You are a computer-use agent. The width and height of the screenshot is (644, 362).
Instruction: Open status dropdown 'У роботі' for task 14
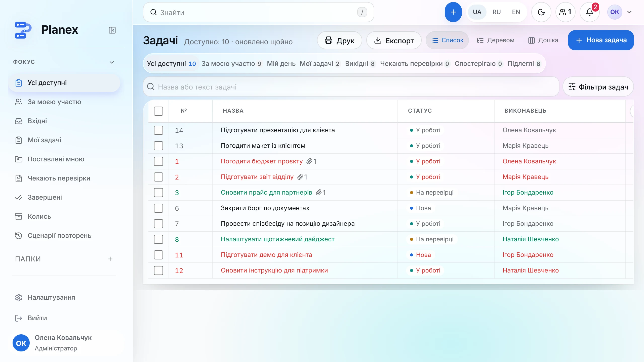click(x=425, y=130)
